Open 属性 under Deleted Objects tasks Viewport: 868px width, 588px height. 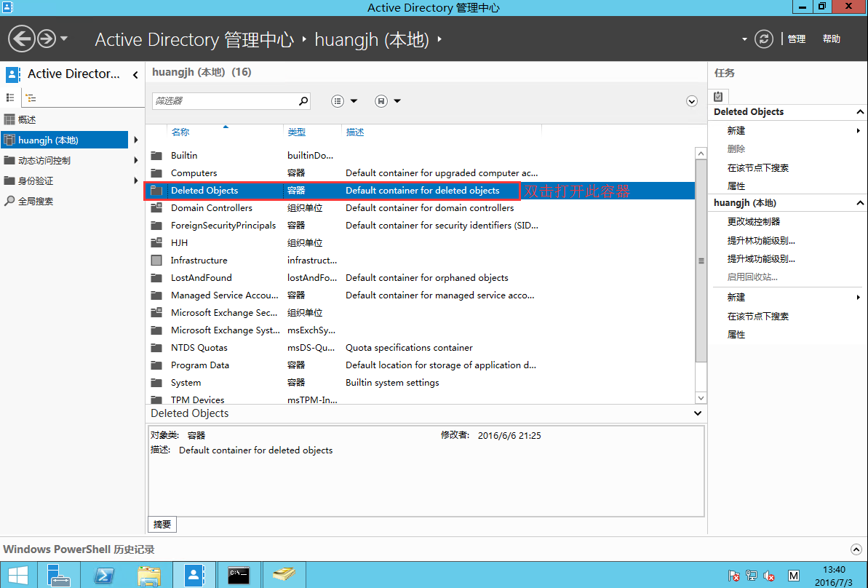click(x=736, y=186)
